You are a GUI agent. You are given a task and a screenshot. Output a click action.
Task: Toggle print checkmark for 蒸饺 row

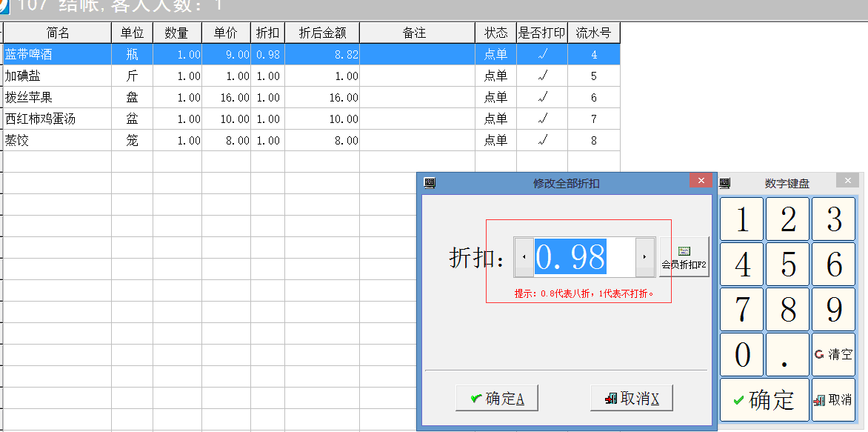(542, 141)
